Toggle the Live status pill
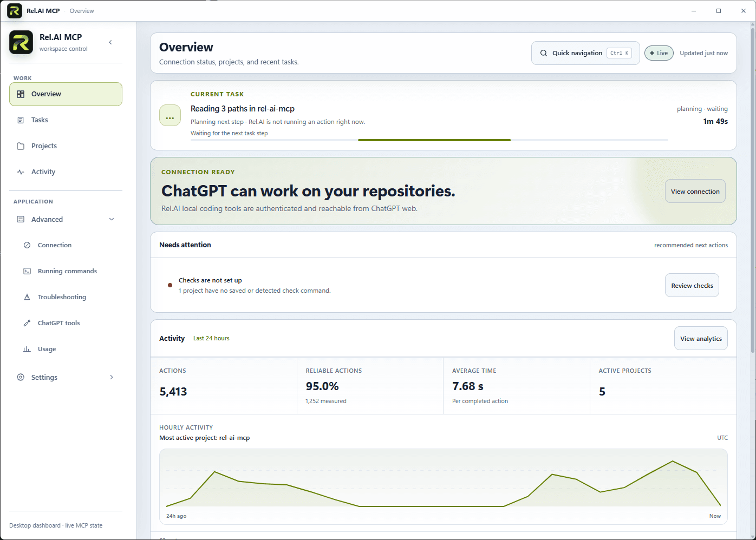Viewport: 756px width, 540px height. [659, 53]
